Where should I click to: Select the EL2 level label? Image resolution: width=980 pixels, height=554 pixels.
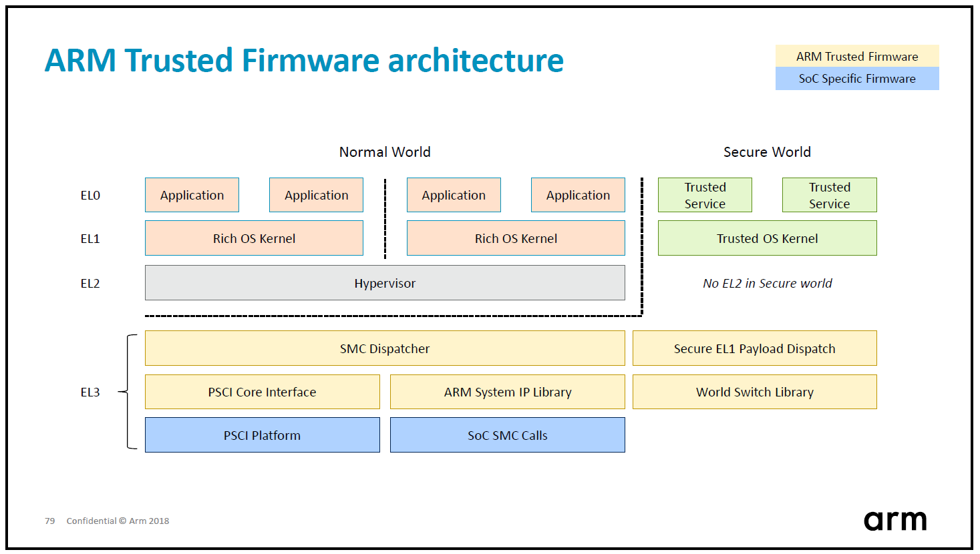point(90,284)
